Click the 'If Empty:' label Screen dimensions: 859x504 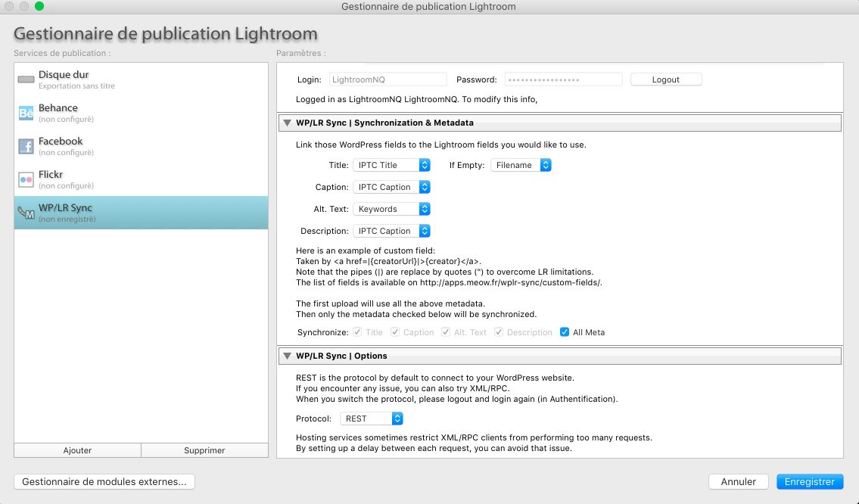pos(467,165)
